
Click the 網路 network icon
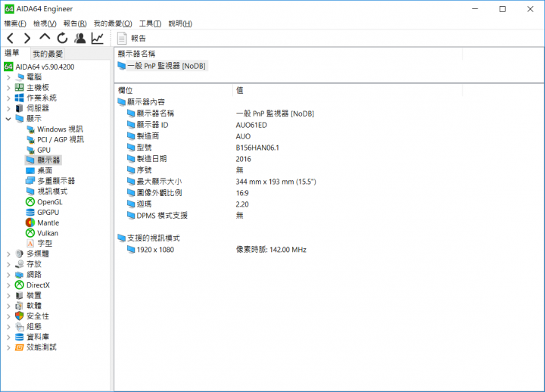[x=20, y=275]
